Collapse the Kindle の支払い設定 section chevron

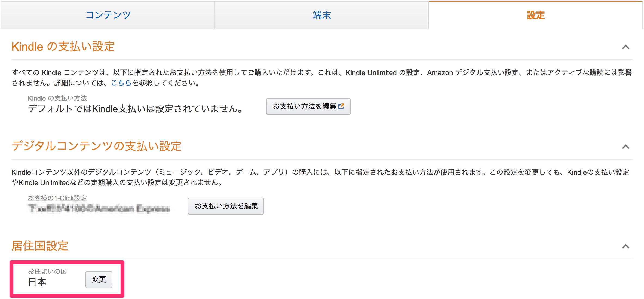click(625, 47)
